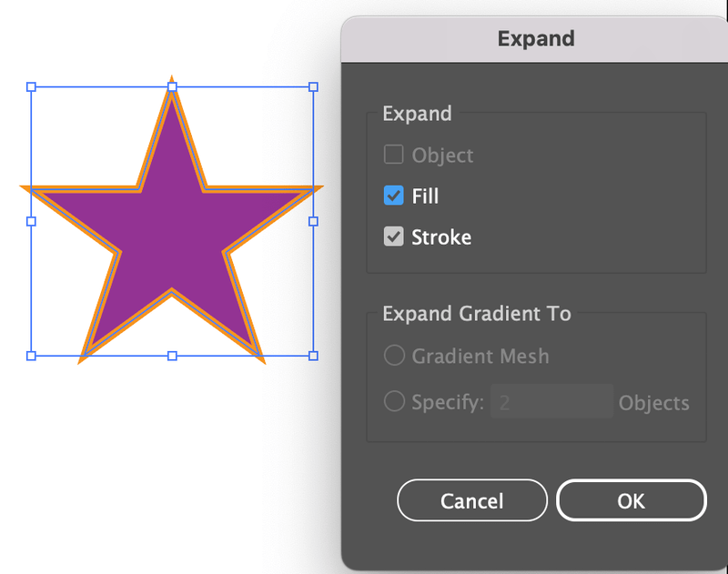This screenshot has height=574, width=728.
Task: Click the middle-left bounding box handle
Action: pos(31,221)
